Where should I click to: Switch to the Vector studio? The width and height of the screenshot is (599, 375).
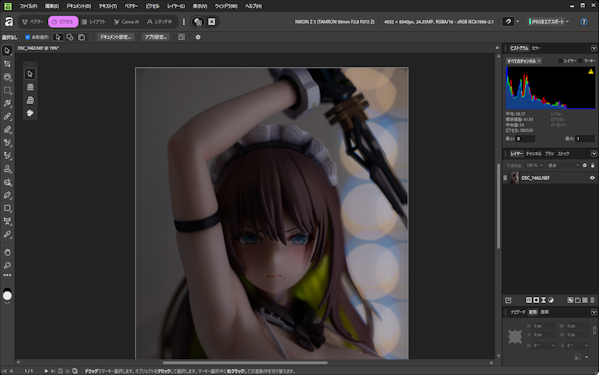click(33, 22)
